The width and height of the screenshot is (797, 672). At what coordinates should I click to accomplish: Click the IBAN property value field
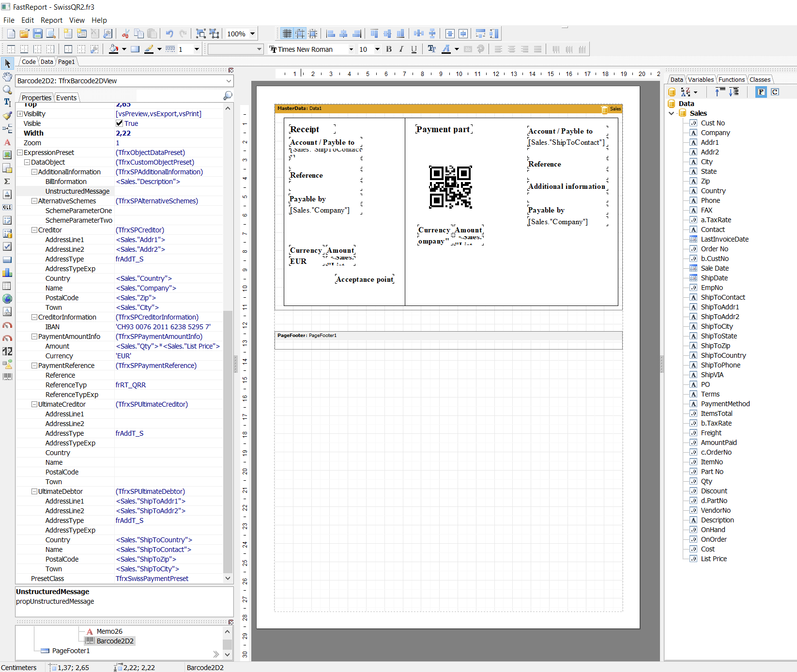pyautogui.click(x=169, y=327)
